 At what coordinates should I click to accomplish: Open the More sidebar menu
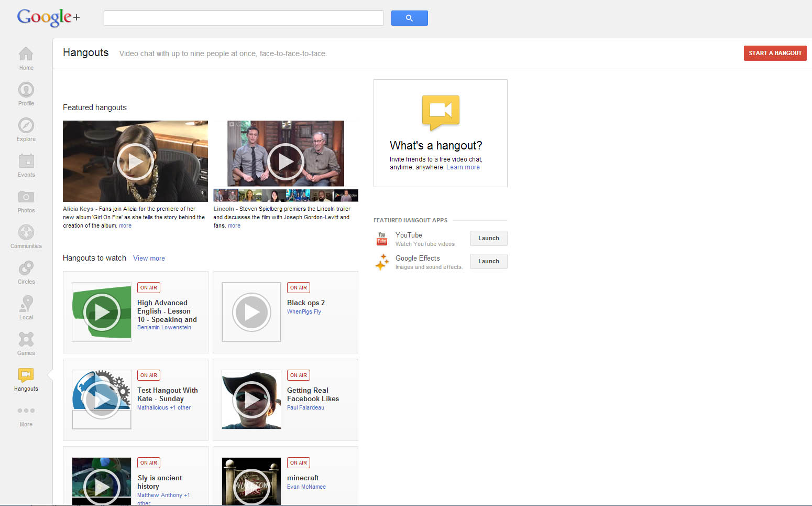pyautogui.click(x=26, y=411)
